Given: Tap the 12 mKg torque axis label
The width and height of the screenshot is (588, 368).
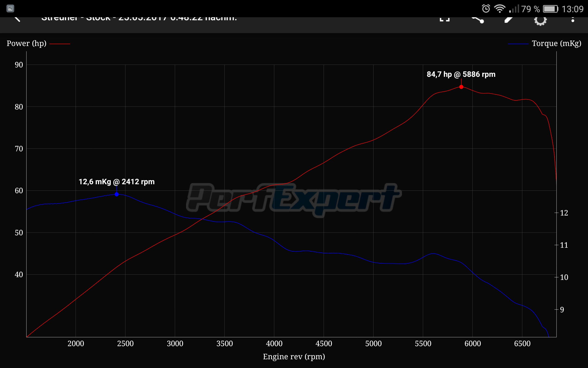Looking at the screenshot, I should tap(564, 213).
